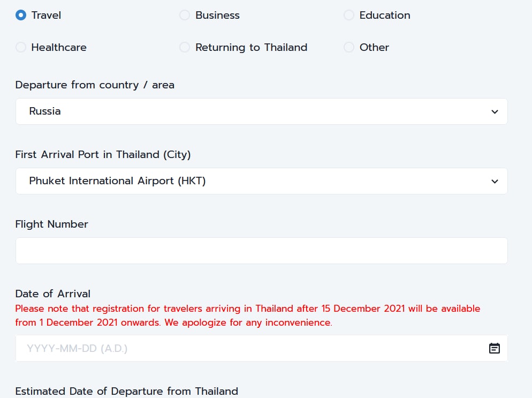Click the 'First Arrival Port in Thailand (City)' label
This screenshot has width=532, height=398.
(x=103, y=154)
